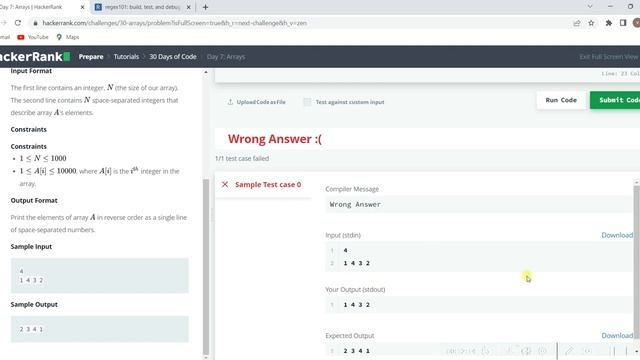Click the Compiler Message 'Wrong Answer' box
This screenshot has width=640, height=360.
pyautogui.click(x=480, y=204)
